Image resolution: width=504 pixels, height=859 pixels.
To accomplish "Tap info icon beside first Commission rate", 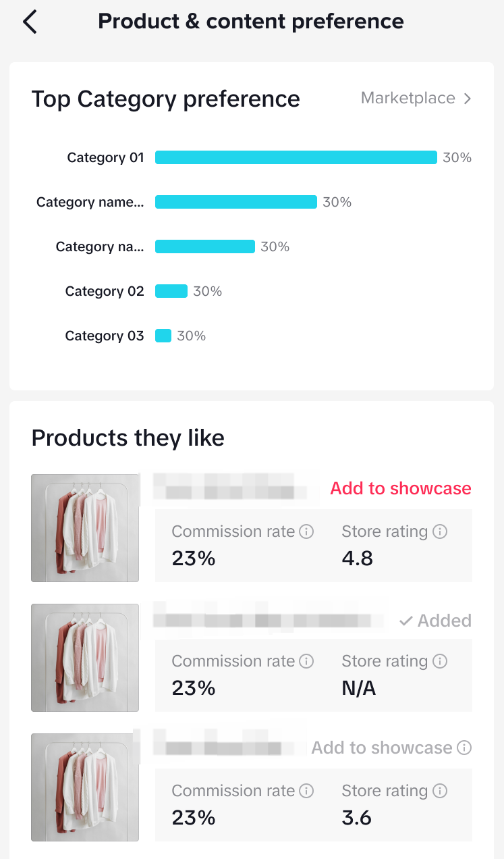I will (x=306, y=531).
